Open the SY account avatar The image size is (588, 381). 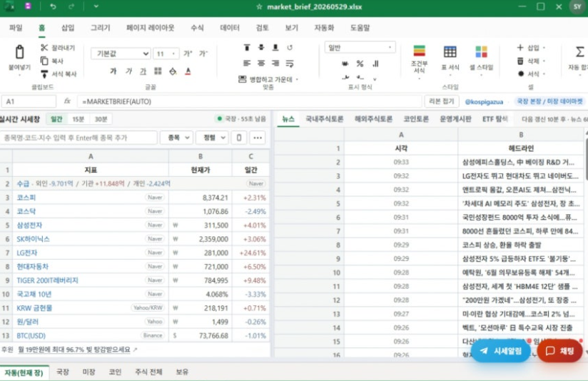click(x=577, y=6)
